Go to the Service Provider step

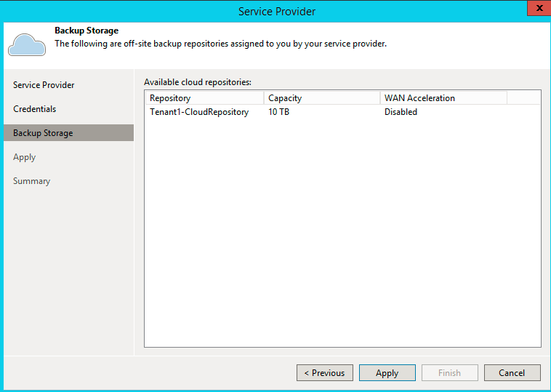pos(44,85)
